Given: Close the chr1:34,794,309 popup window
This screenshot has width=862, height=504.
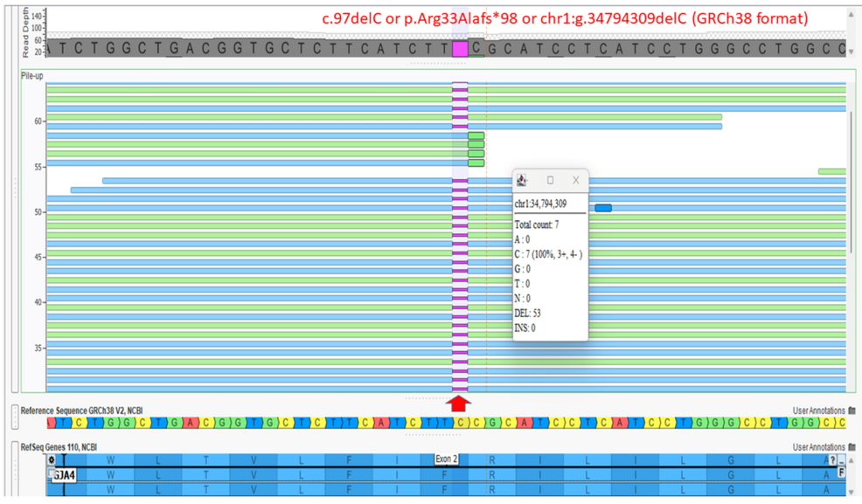Looking at the screenshot, I should coord(576,180).
